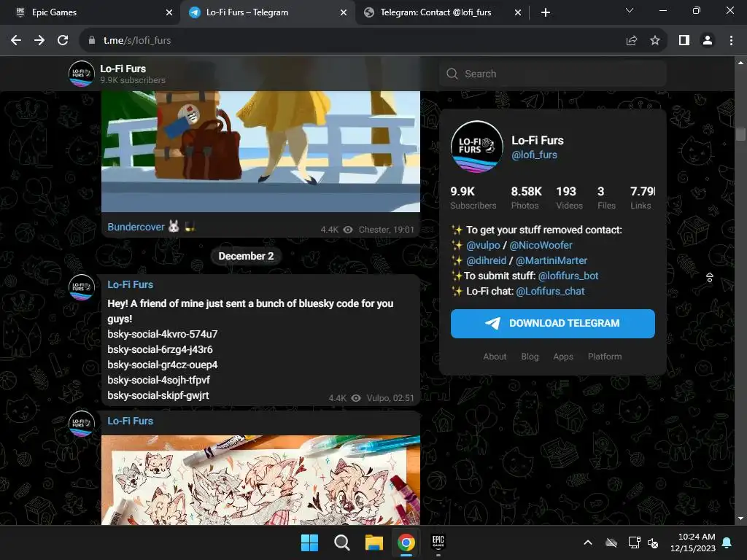Open @dihreid contact link
Viewport: 747px width, 560px height.
pyautogui.click(x=486, y=260)
